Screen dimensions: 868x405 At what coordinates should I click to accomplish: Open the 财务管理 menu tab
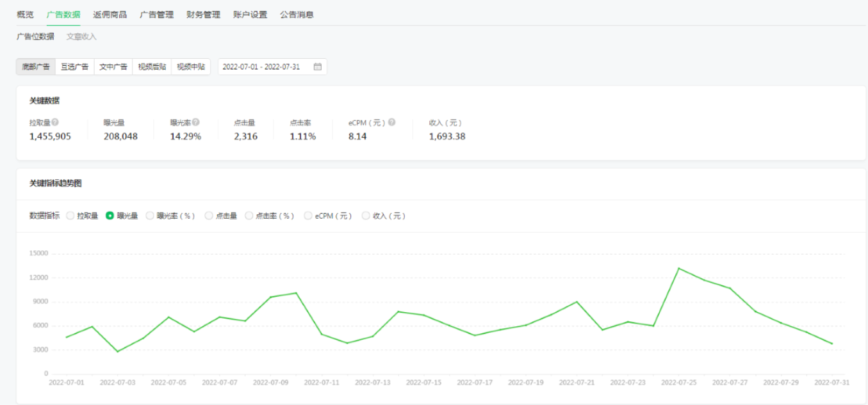[203, 14]
